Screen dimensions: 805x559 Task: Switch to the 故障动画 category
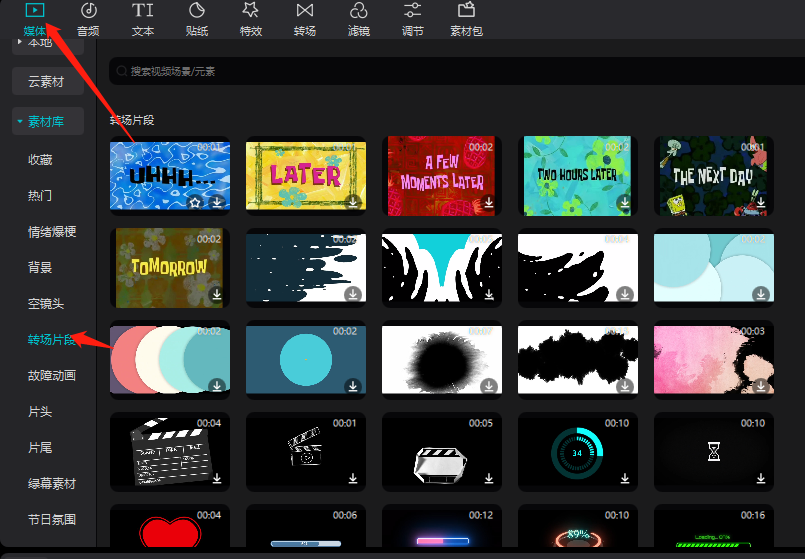coord(52,376)
